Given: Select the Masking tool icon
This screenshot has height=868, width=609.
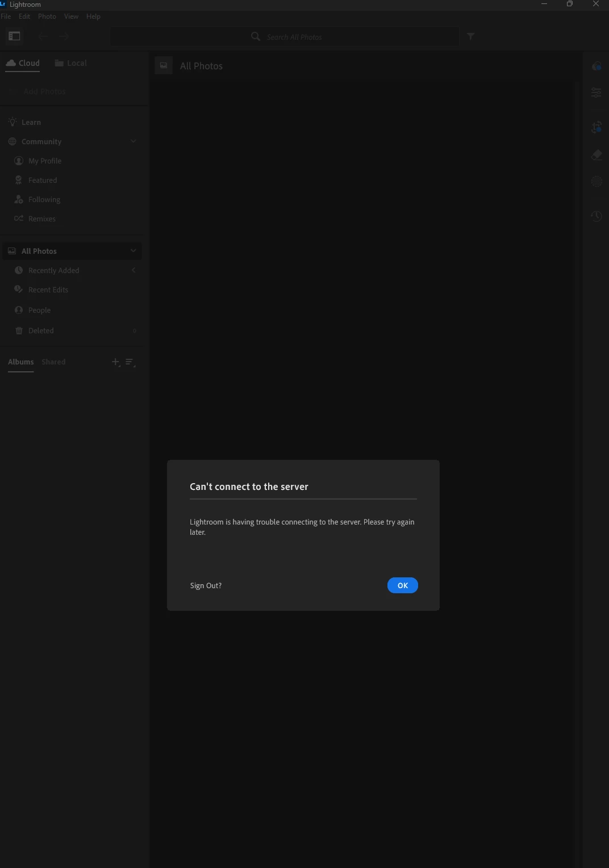Looking at the screenshot, I should coord(597,182).
